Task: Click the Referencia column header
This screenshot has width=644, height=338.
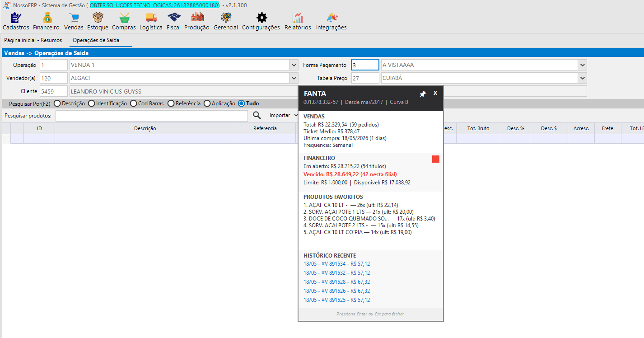Action: (x=265, y=128)
